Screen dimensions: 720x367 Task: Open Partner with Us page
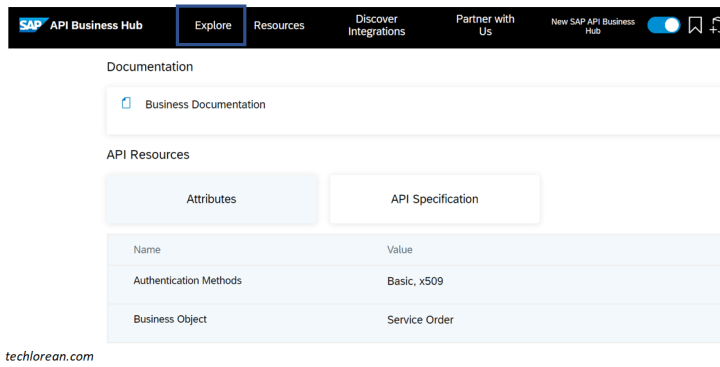pyautogui.click(x=485, y=25)
